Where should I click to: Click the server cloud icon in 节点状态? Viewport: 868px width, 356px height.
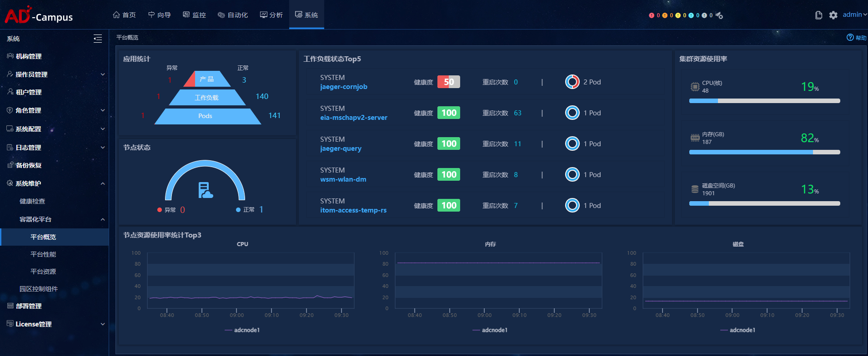[206, 190]
